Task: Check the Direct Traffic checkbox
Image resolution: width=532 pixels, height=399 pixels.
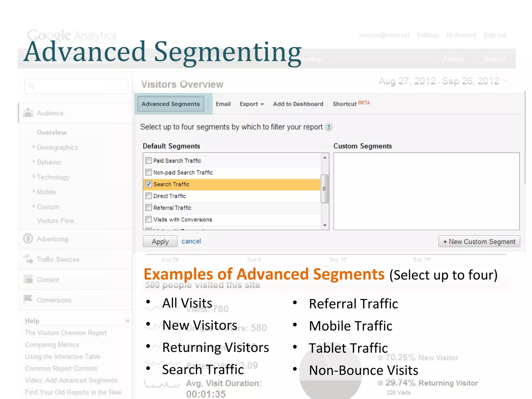Action: (x=149, y=196)
